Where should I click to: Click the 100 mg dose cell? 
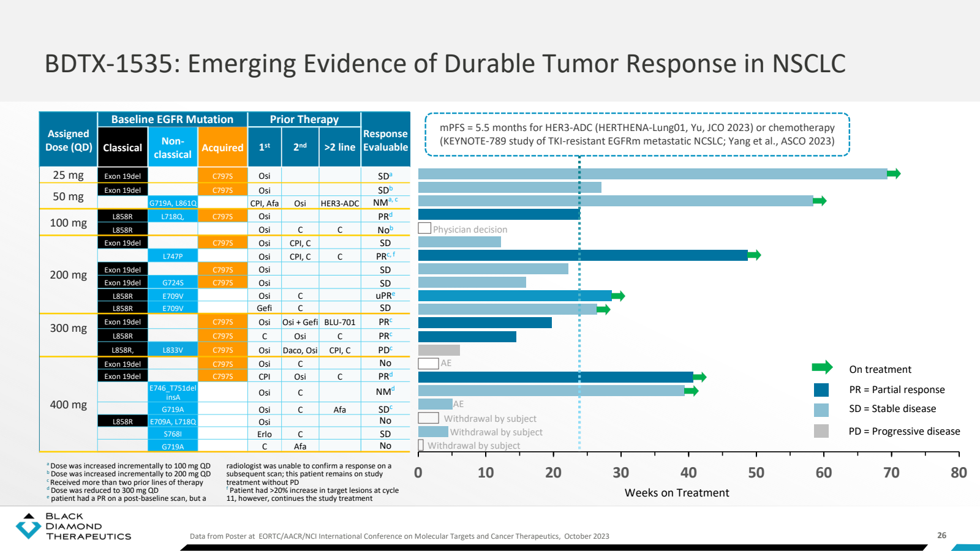pyautogui.click(x=69, y=223)
